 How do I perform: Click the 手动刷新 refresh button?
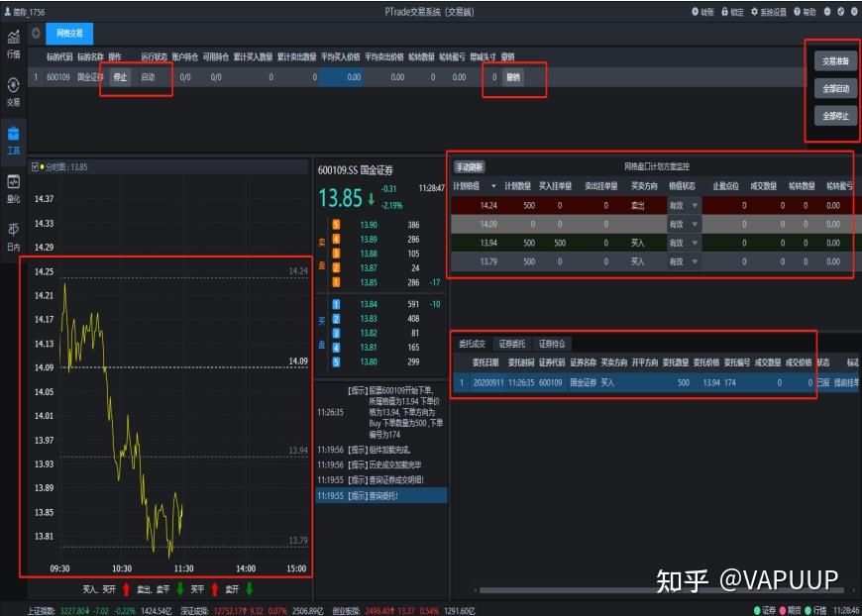tap(471, 167)
